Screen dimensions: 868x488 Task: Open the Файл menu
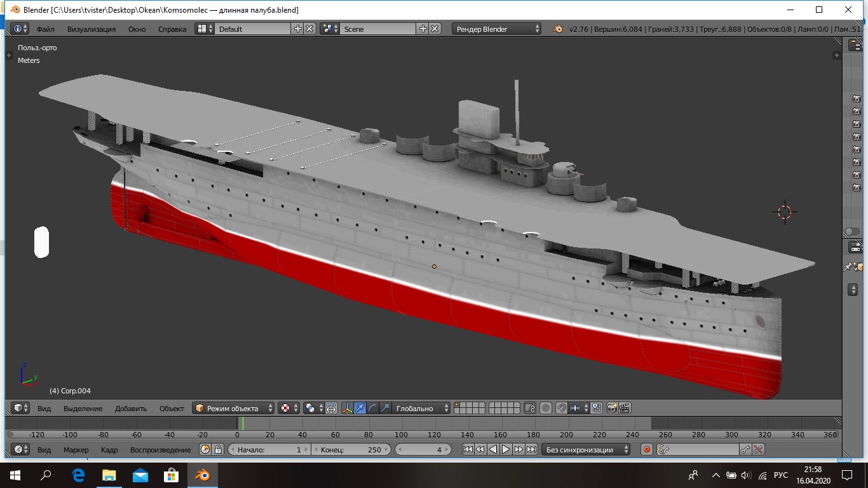45,29
